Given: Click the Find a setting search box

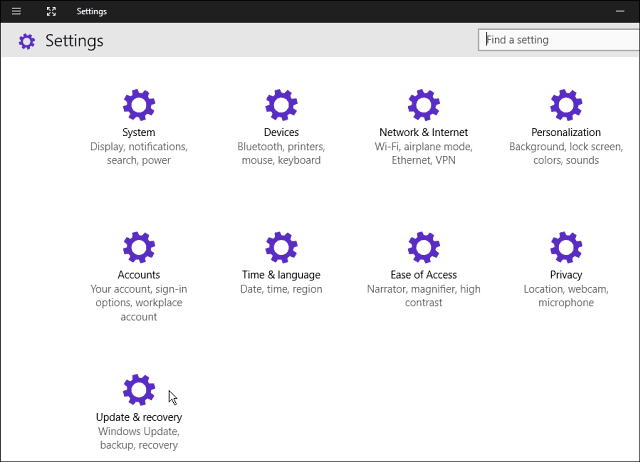Looking at the screenshot, I should pos(559,40).
